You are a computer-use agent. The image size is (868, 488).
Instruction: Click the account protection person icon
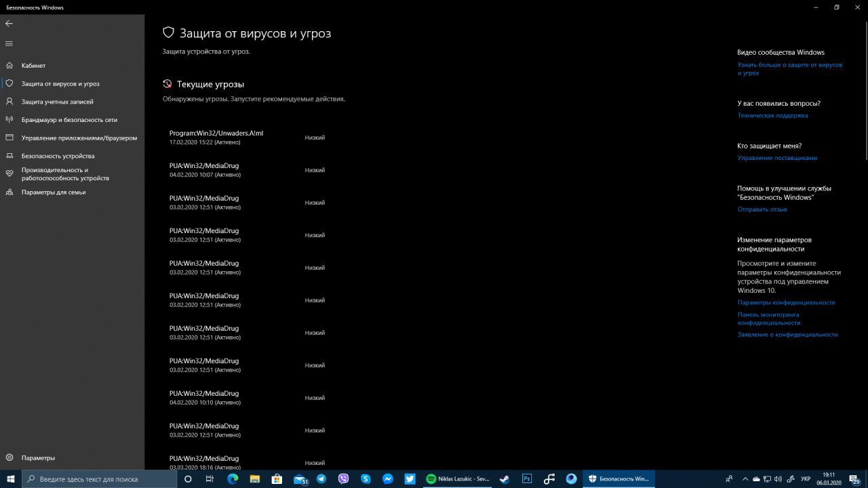pos(9,102)
